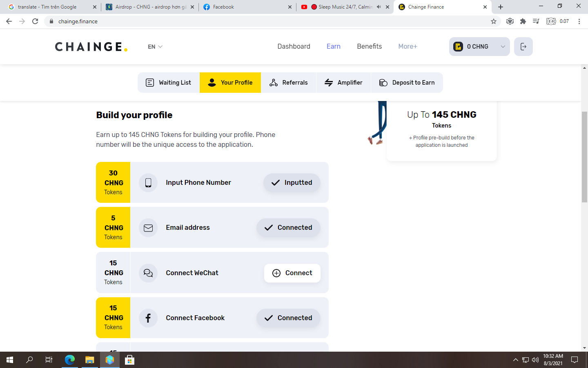Open the system tray volume control
Viewport: 588px width, 368px height.
(535, 360)
